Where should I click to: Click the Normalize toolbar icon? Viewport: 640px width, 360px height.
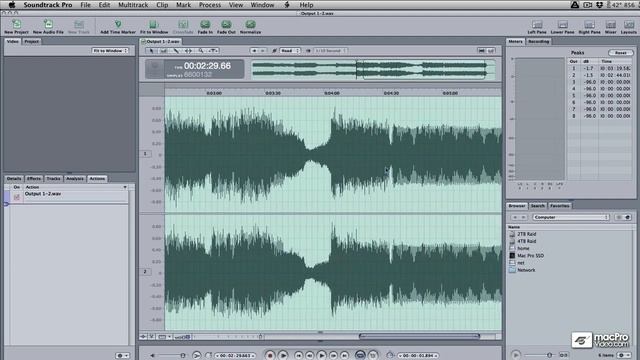click(250, 24)
